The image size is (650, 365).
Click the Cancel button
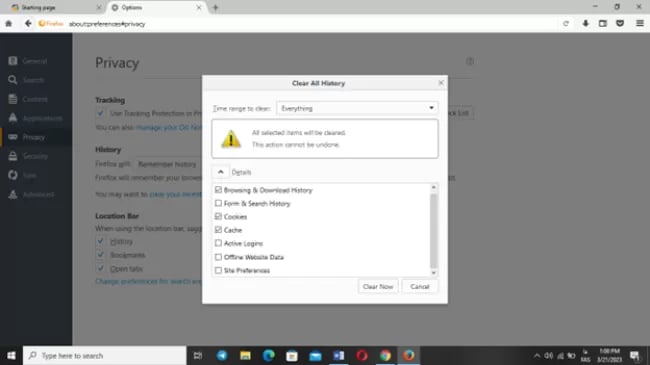[420, 287]
